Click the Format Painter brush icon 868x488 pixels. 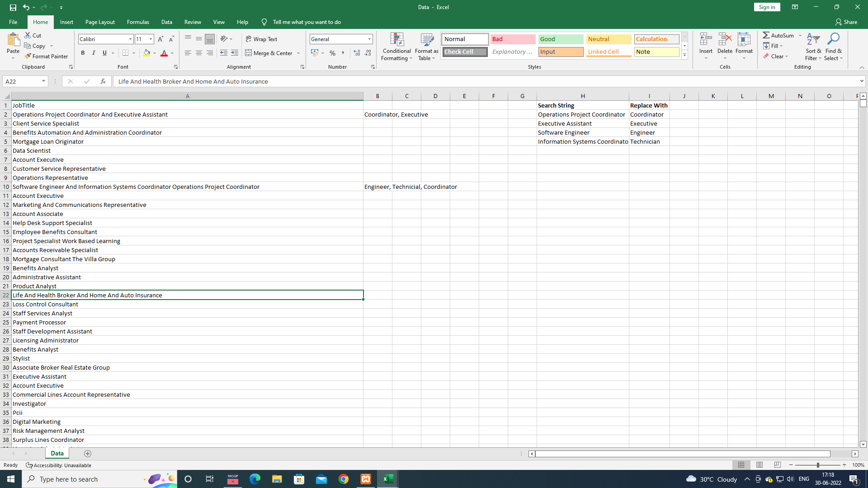point(28,56)
